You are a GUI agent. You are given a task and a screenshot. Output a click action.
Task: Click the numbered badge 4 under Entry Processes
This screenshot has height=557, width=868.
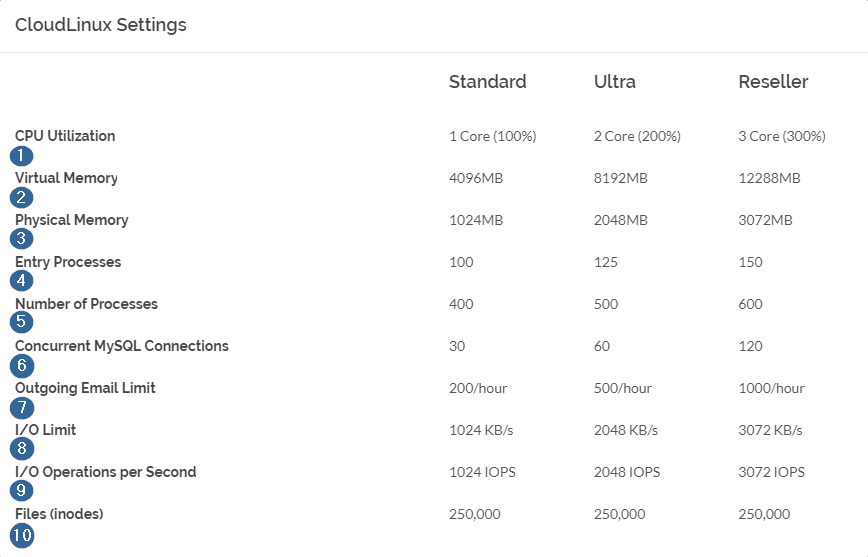(22, 280)
